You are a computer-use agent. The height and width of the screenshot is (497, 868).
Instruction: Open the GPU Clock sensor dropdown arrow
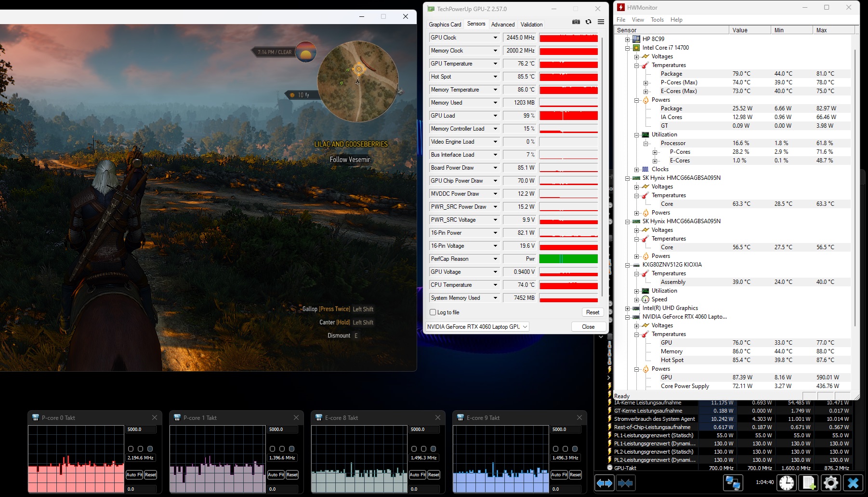pyautogui.click(x=495, y=38)
